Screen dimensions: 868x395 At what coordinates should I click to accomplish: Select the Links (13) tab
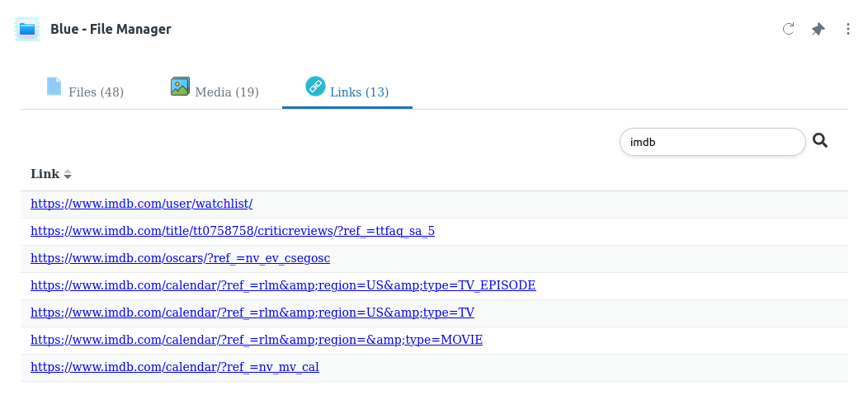pyautogui.click(x=347, y=88)
